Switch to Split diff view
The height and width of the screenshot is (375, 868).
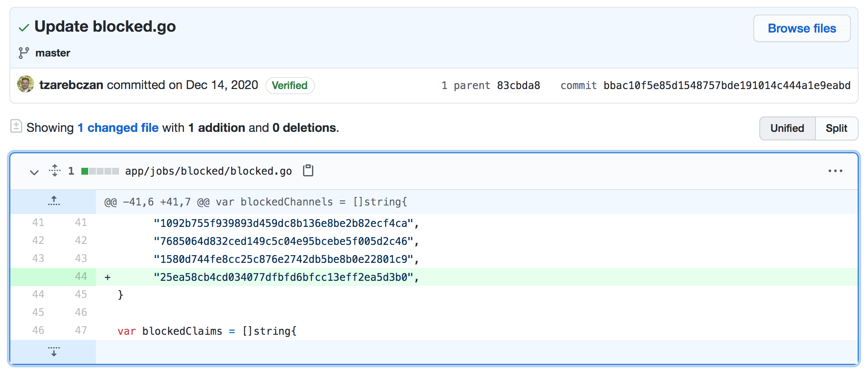pos(836,128)
